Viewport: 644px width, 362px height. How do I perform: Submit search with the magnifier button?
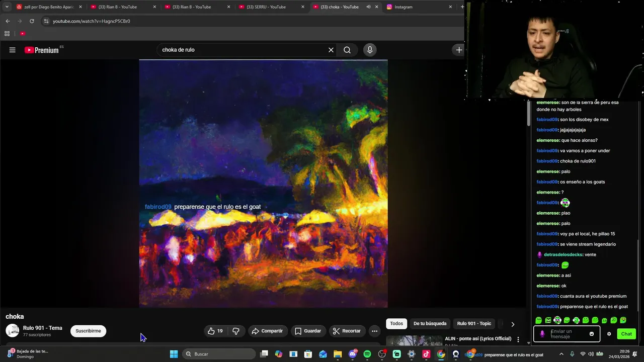[x=347, y=50]
